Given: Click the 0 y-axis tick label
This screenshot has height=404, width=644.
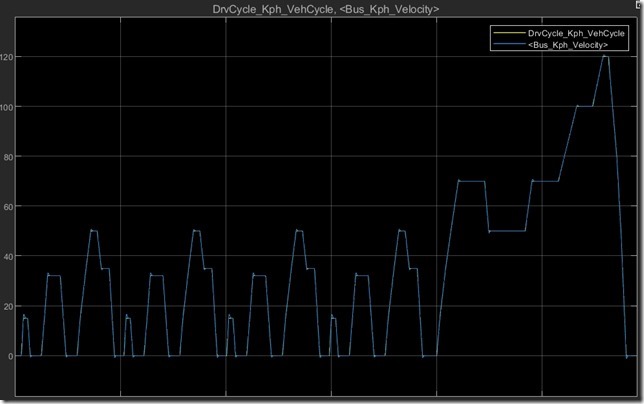Looking at the screenshot, I should [x=10, y=356].
